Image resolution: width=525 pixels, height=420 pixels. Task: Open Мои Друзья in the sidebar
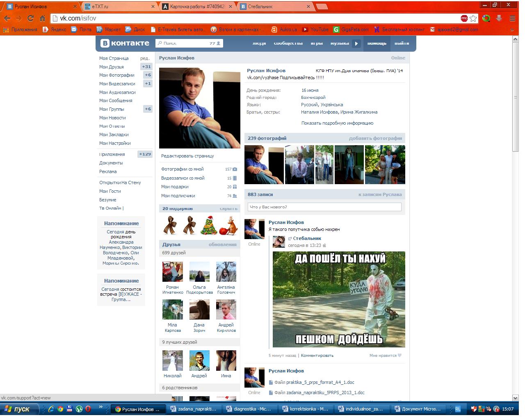(112, 67)
